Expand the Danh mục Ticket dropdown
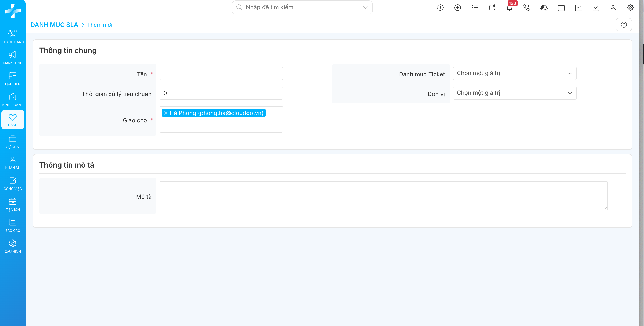 515,73
